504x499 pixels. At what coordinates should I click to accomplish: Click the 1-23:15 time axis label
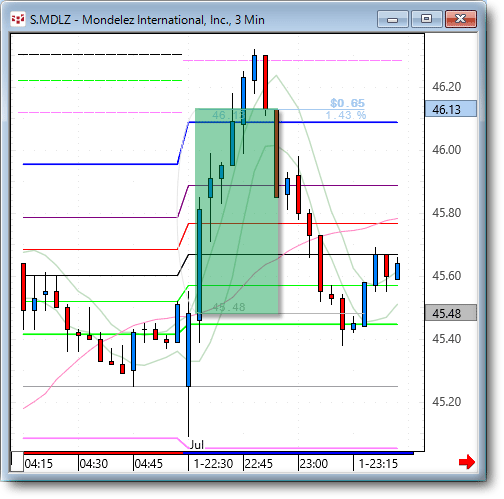[x=378, y=464]
